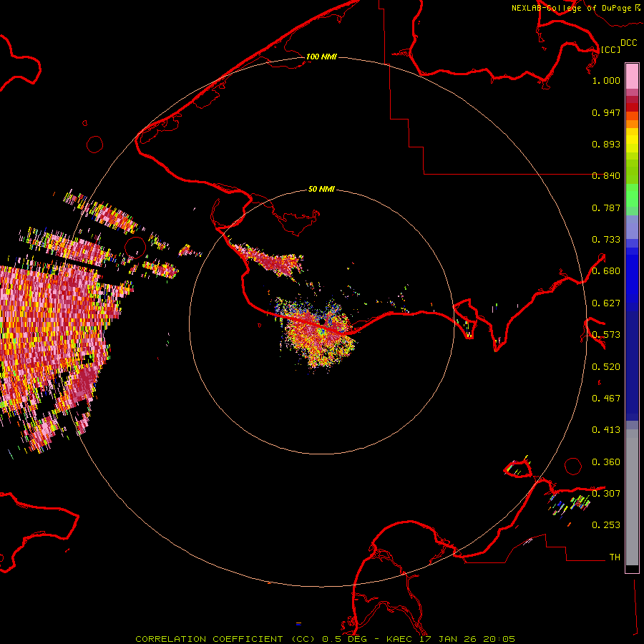Click the 0.520 color scale value
Screen dimensions: 644x644
pos(606,367)
